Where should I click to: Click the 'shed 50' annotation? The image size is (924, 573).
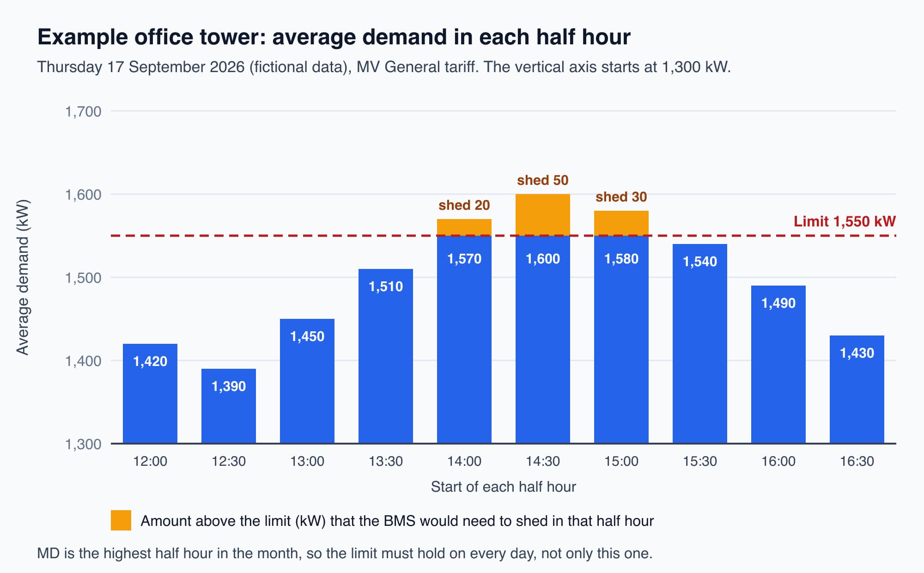[543, 180]
